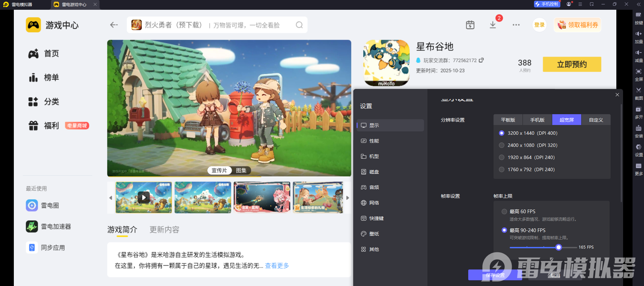Screen dimensions: 644x286
Task: Click the game search input field
Action: (217, 25)
